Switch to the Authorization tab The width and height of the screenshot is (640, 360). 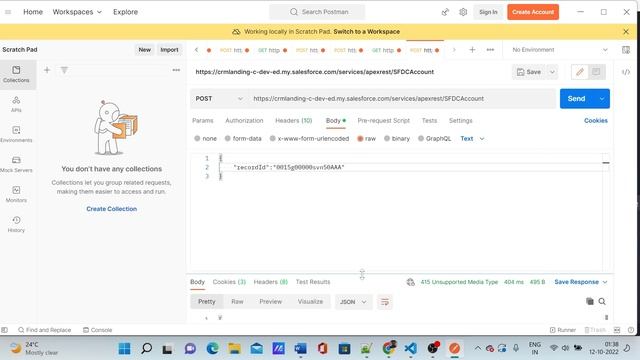pos(244,120)
